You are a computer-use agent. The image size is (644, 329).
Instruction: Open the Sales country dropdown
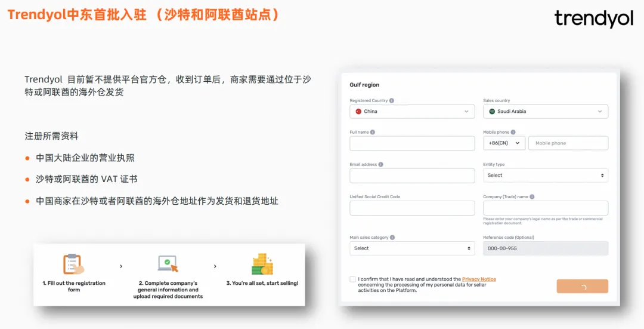(546, 112)
